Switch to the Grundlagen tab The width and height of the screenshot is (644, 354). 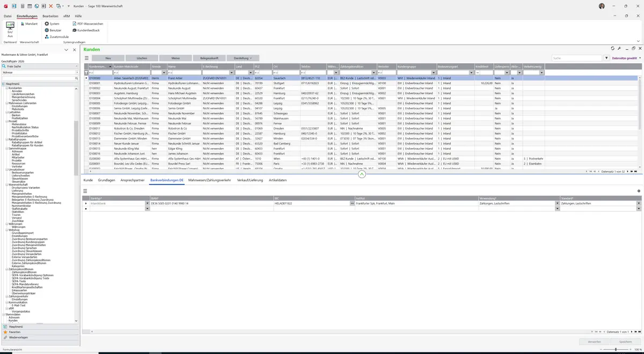[x=107, y=180]
